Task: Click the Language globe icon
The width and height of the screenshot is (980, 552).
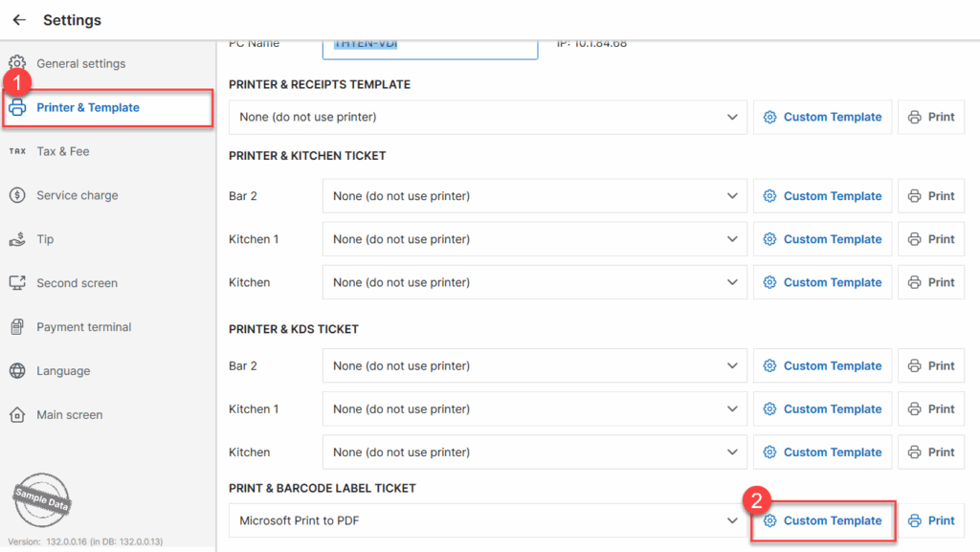Action: pos(17,371)
